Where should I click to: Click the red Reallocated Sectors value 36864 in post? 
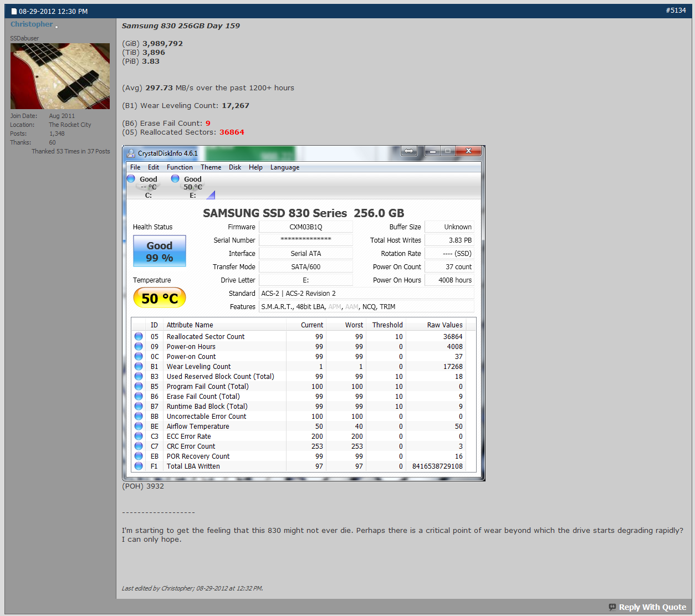pos(232,132)
